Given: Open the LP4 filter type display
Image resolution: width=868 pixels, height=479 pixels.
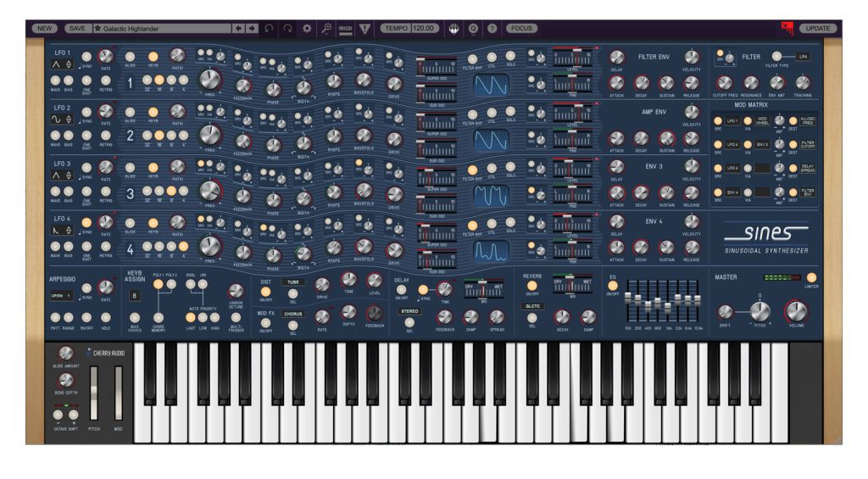Looking at the screenshot, I should [x=804, y=57].
